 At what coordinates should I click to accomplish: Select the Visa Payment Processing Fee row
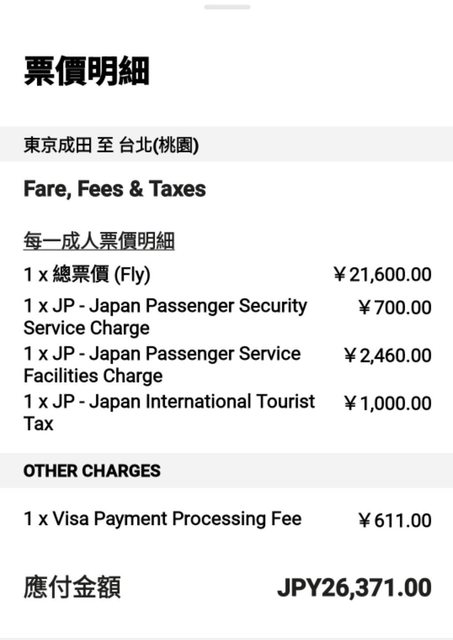coord(227,520)
